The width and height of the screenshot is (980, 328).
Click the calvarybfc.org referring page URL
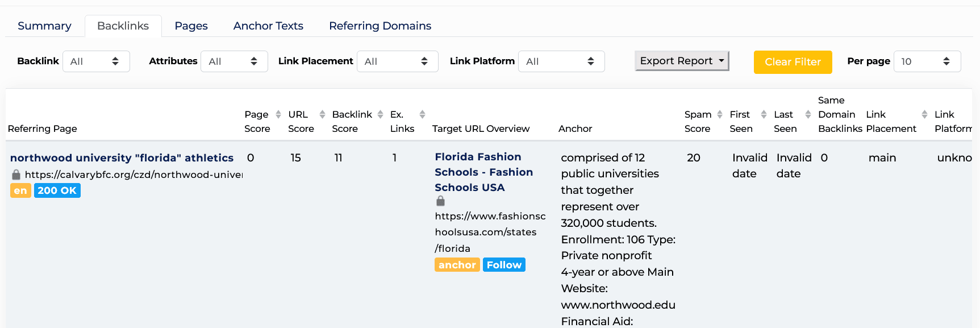134,175
